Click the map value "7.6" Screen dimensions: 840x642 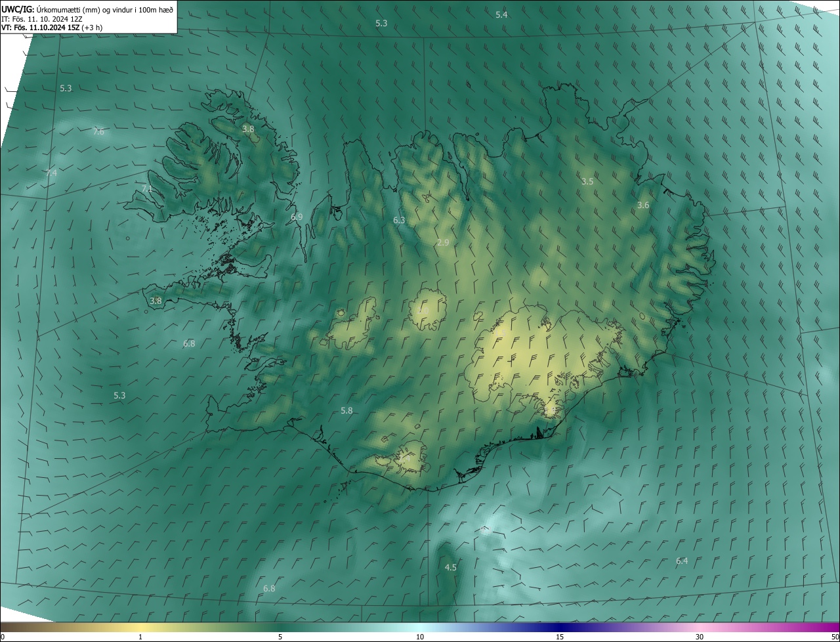(x=98, y=132)
